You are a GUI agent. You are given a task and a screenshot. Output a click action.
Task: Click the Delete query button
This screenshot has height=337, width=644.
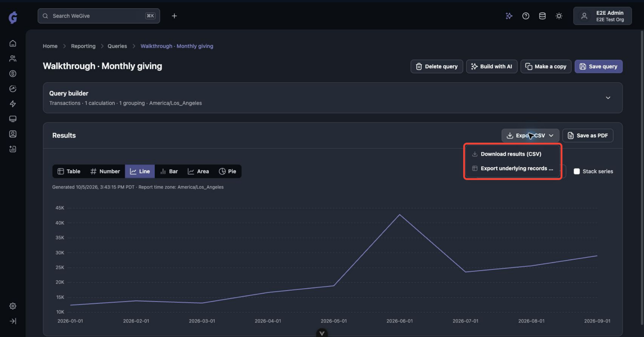[437, 66]
